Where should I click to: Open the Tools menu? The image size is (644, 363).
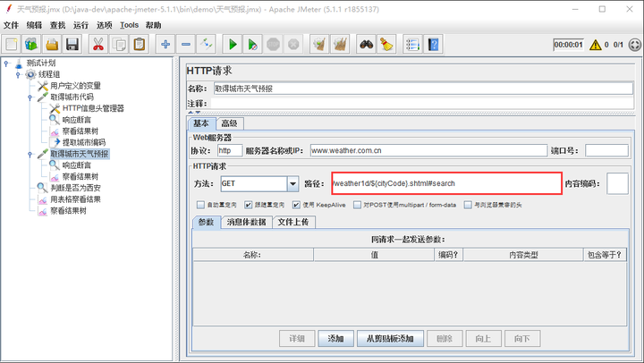pyautogui.click(x=129, y=25)
